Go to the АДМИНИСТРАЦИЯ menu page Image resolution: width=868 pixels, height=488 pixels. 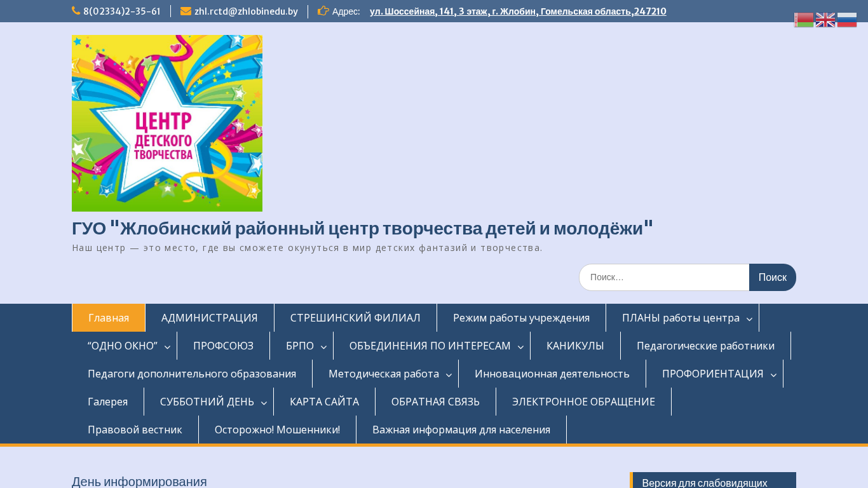pos(209,318)
